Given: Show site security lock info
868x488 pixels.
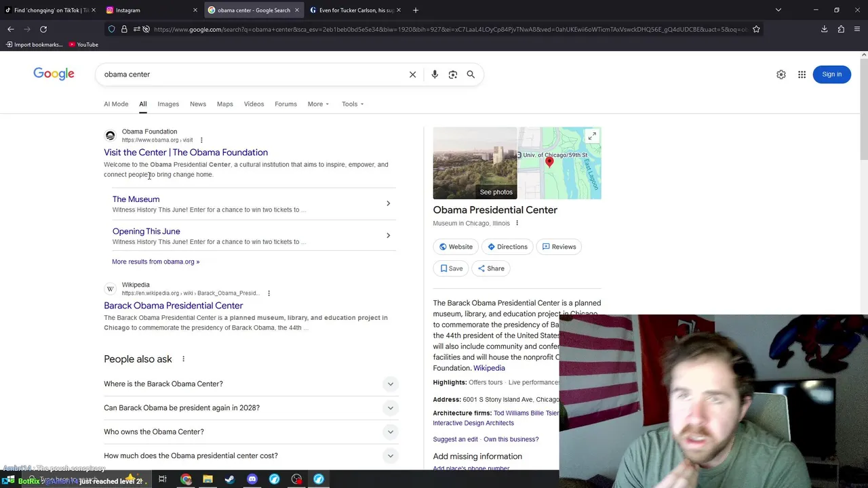Looking at the screenshot, I should click(124, 29).
